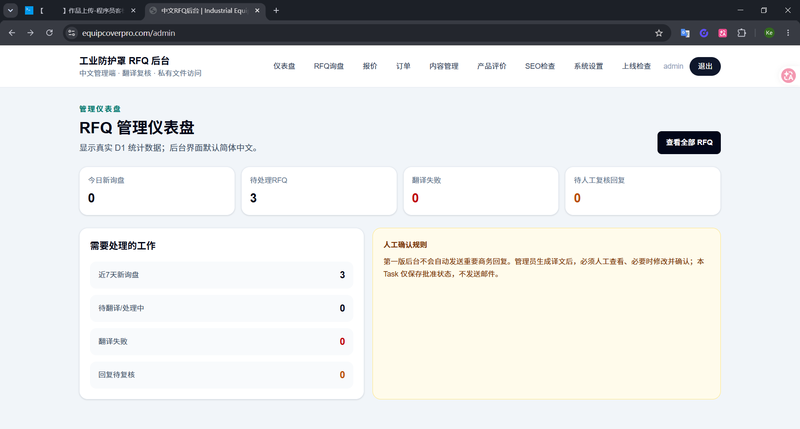Click the 退出 logout button
The width and height of the screenshot is (800, 429).
pyautogui.click(x=705, y=66)
